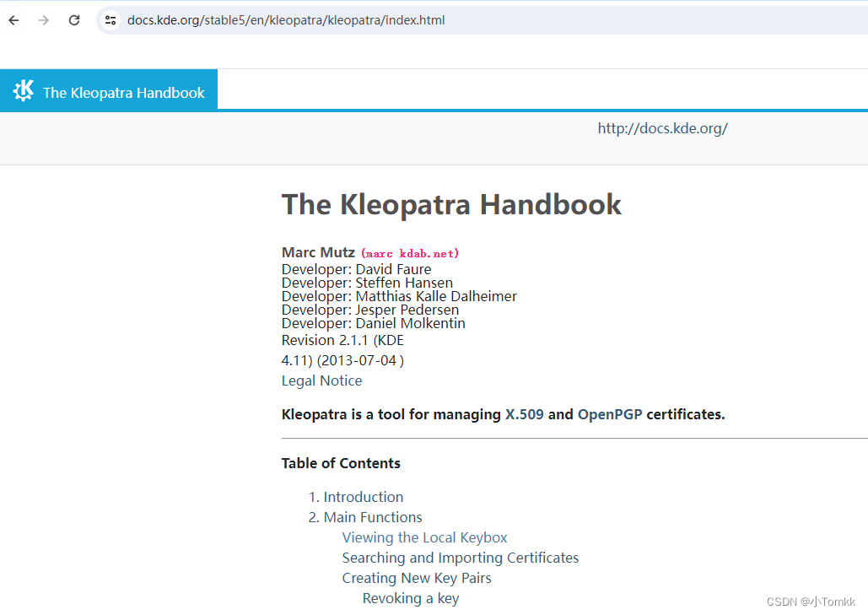Open the OpenPGP glossary link
This screenshot has height=615, width=868.
click(610, 414)
